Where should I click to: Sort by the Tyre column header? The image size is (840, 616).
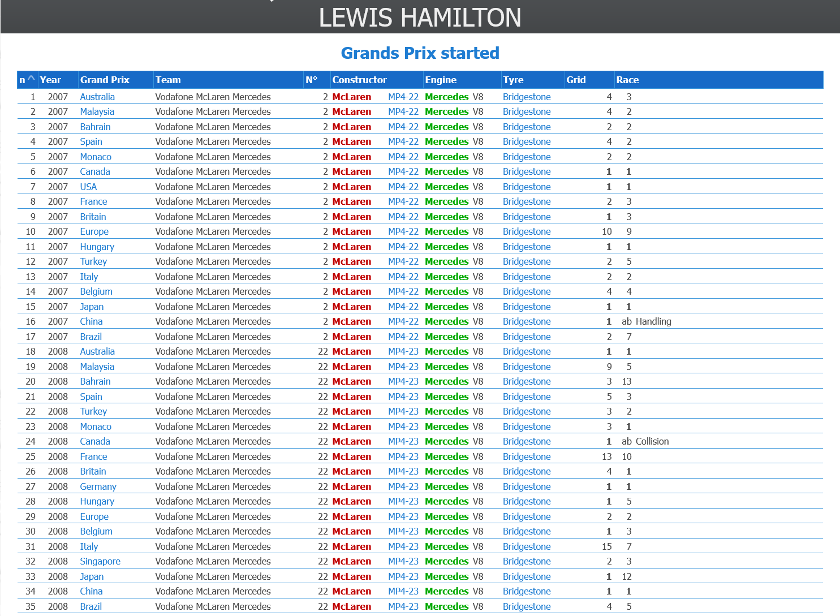click(513, 80)
